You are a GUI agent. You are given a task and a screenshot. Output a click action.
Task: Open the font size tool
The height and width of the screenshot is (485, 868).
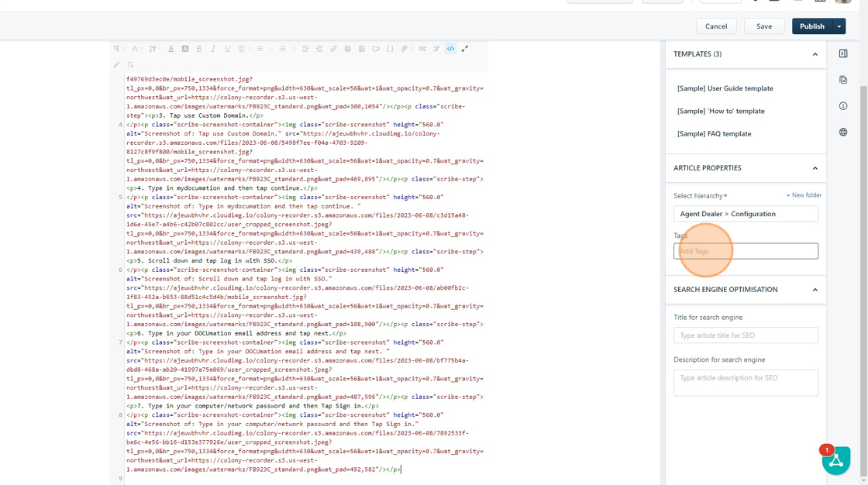[x=154, y=49]
